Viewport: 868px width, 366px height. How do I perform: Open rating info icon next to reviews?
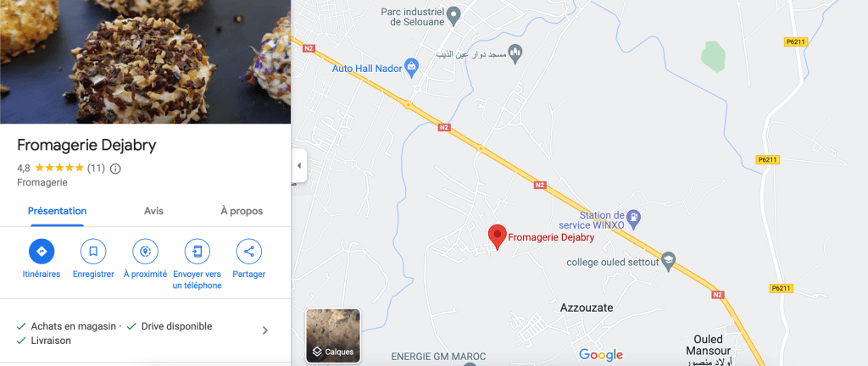point(115,169)
